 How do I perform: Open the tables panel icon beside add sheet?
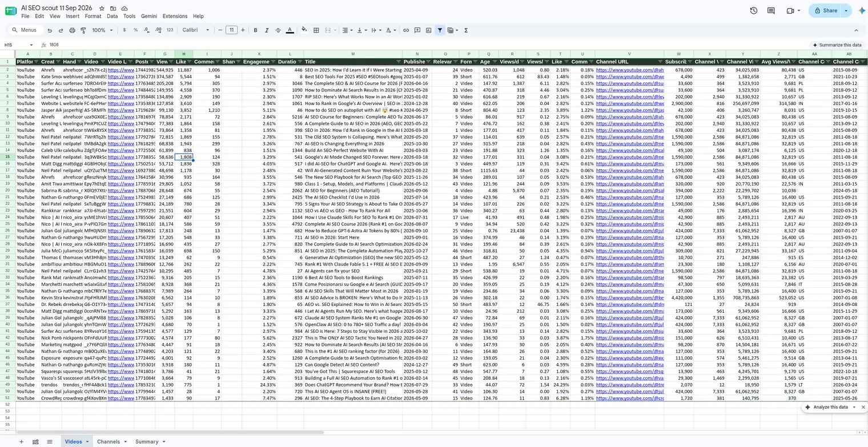(35, 441)
